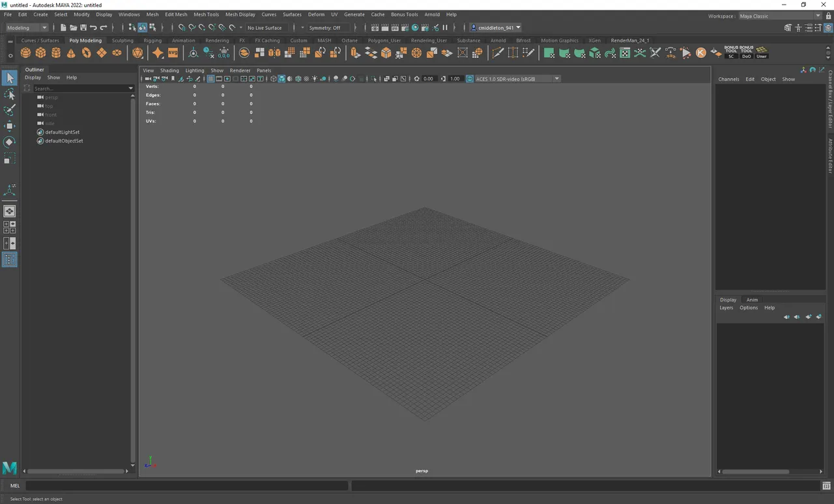Select the persp camera in Outliner
834x504 pixels.
(x=51, y=97)
